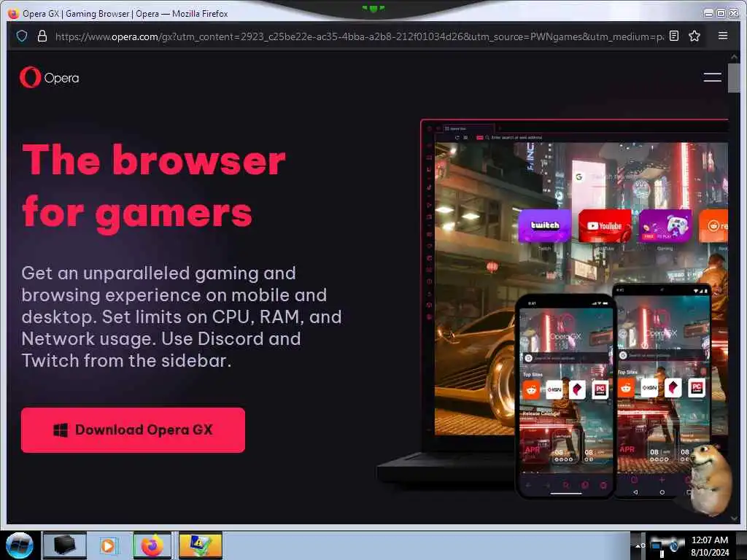This screenshot has width=747, height=560.
Task: Click the Firefox icon in the title bar
Action: 13,13
